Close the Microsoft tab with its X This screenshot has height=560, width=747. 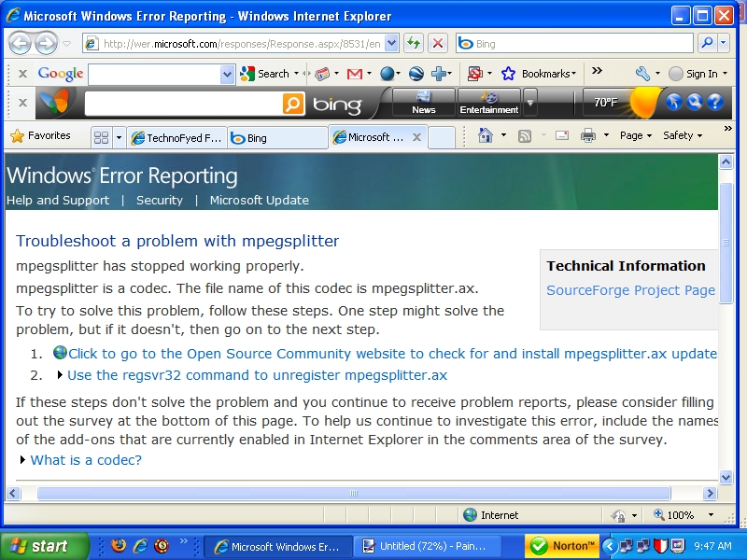(x=416, y=137)
